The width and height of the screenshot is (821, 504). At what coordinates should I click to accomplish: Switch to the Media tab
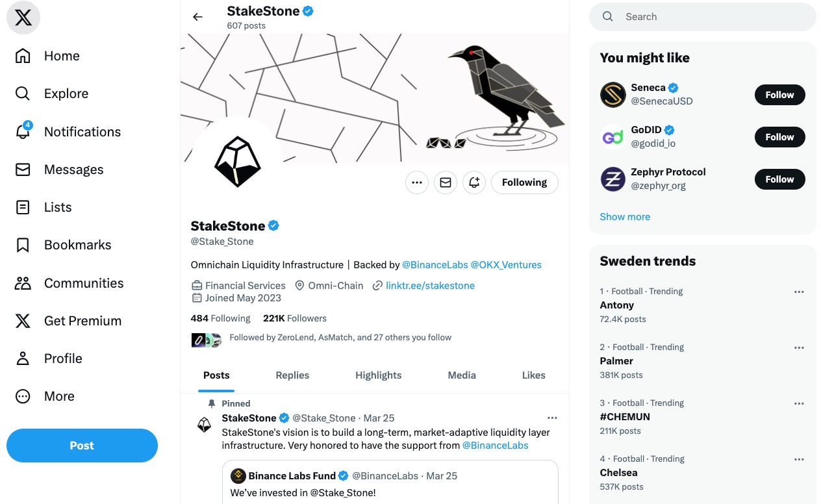click(462, 375)
